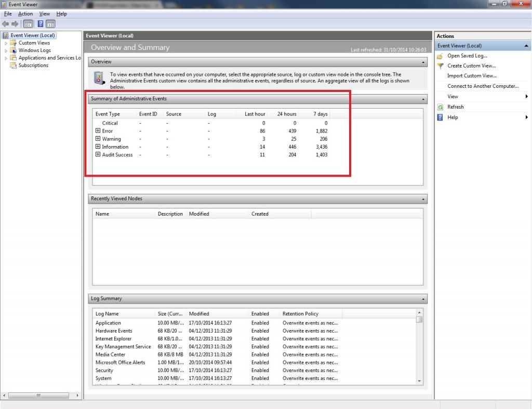Select the Microsoft Office Alerts log row

[x=217, y=363]
